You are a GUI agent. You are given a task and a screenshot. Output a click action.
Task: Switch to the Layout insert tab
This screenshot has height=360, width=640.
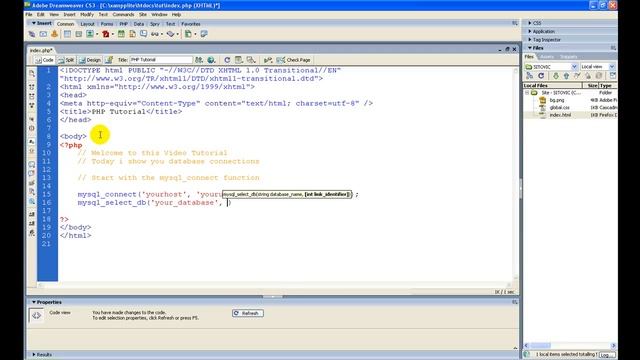pyautogui.click(x=87, y=24)
